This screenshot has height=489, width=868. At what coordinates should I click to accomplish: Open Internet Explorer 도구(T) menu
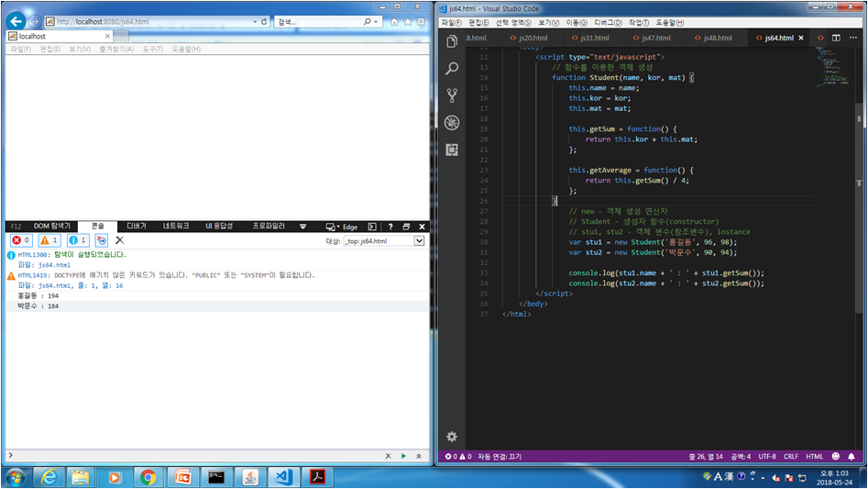[x=153, y=49]
